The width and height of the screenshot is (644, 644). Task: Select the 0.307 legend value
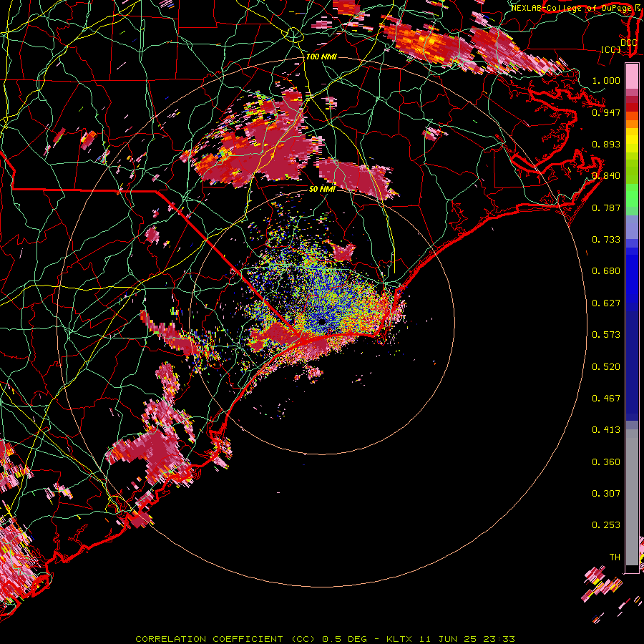click(x=606, y=493)
